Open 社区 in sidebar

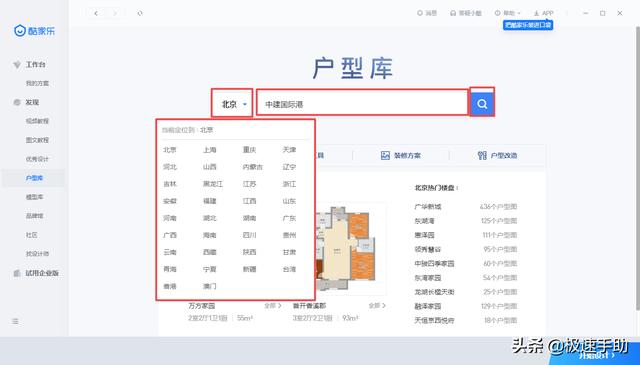click(x=31, y=235)
